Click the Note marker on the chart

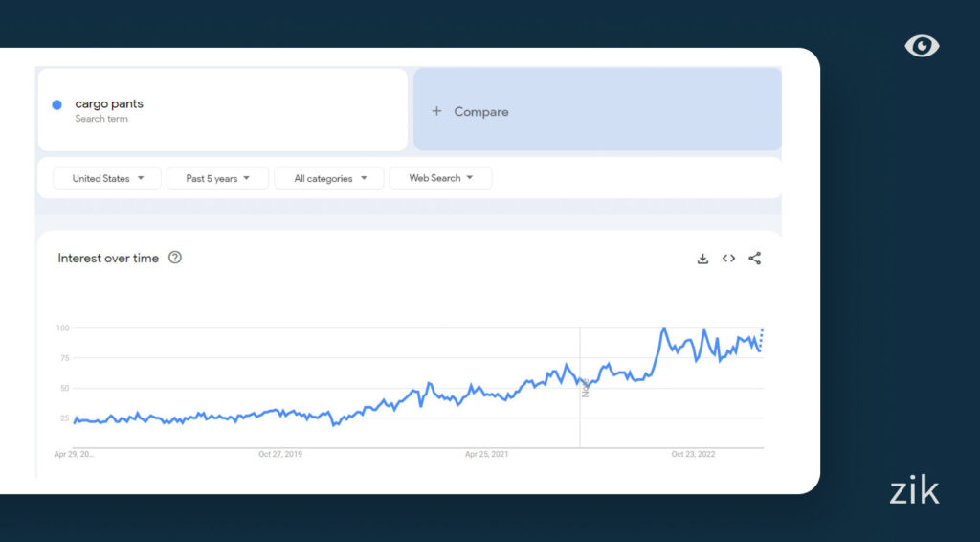click(x=586, y=387)
